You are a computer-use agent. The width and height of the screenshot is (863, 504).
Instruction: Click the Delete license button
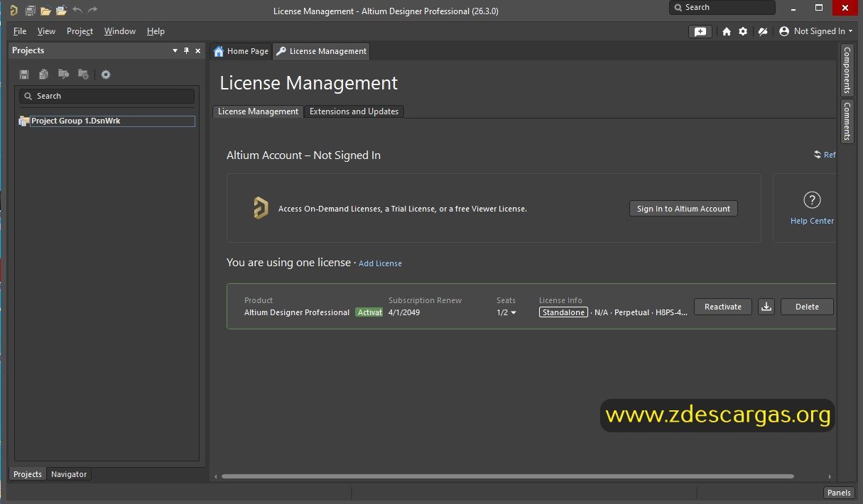pos(807,307)
